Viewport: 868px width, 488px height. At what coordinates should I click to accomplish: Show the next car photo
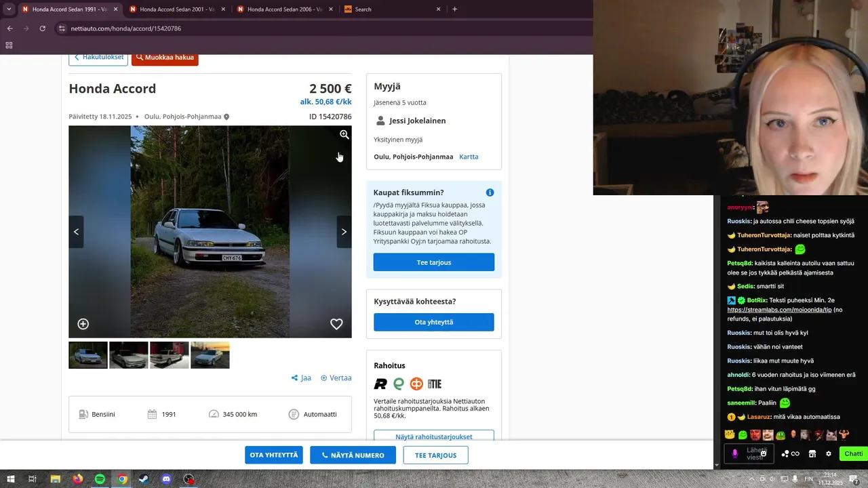point(344,232)
